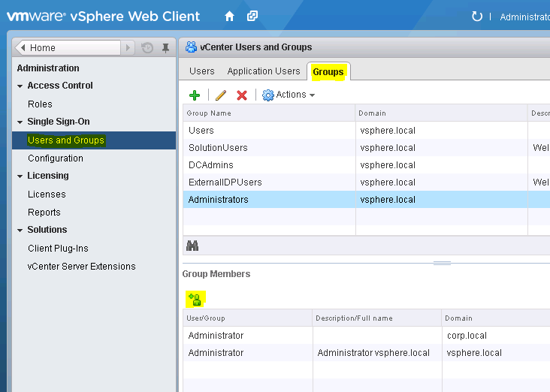The height and width of the screenshot is (392, 550).
Task: Open Roles under Access Control
Action: pyautogui.click(x=40, y=104)
